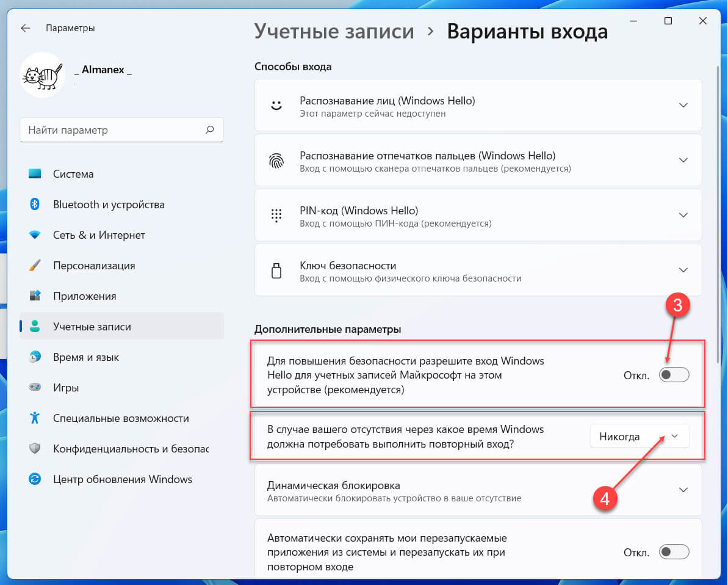Minimize the settings window
Image resolution: width=728 pixels, height=585 pixels.
[x=633, y=21]
